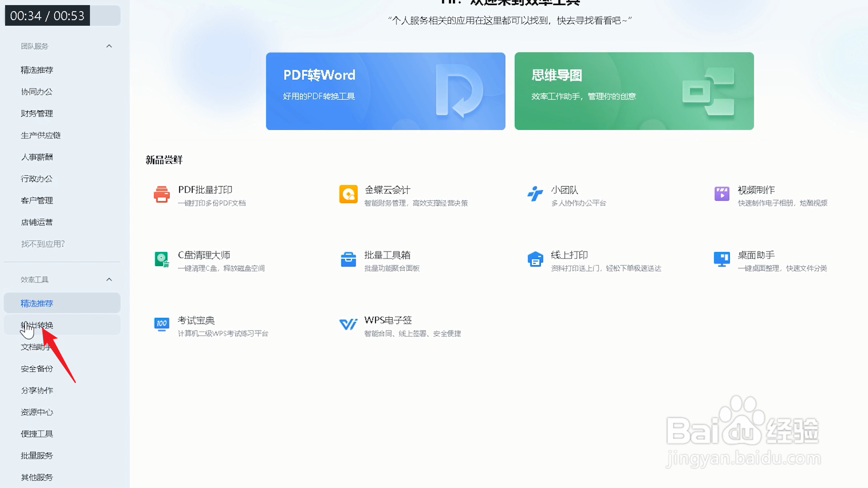Click description 一键打印多份PDF文档
This screenshot has width=868, height=488.
[x=211, y=203]
